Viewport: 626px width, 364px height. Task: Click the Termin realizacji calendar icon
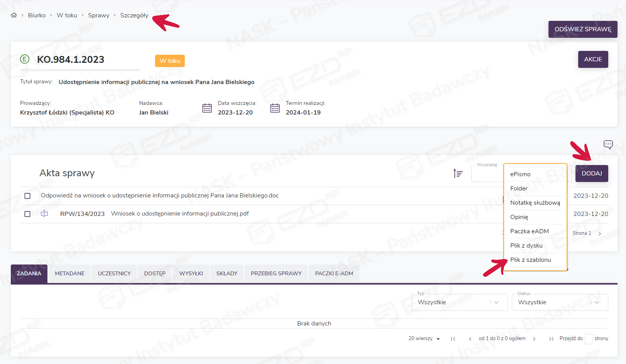pos(275,108)
